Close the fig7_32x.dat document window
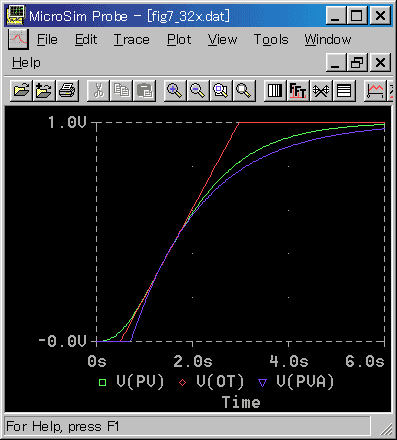The height and width of the screenshot is (440, 397). (x=380, y=62)
